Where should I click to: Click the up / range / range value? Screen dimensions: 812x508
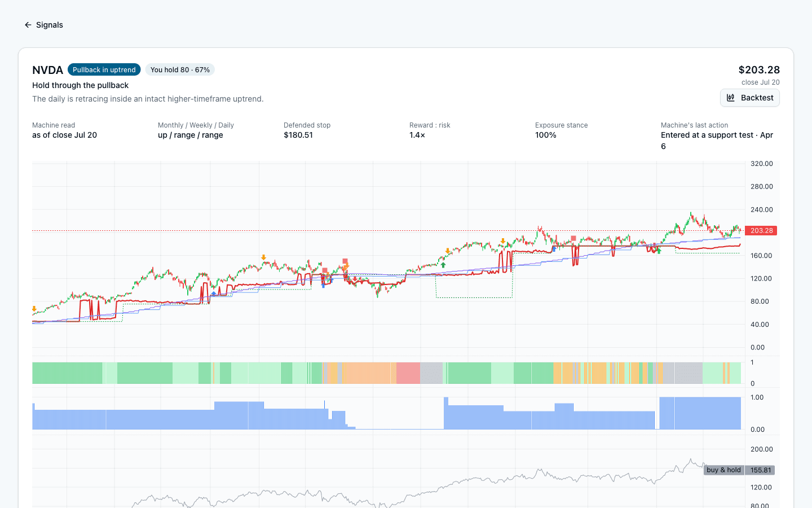click(x=191, y=135)
